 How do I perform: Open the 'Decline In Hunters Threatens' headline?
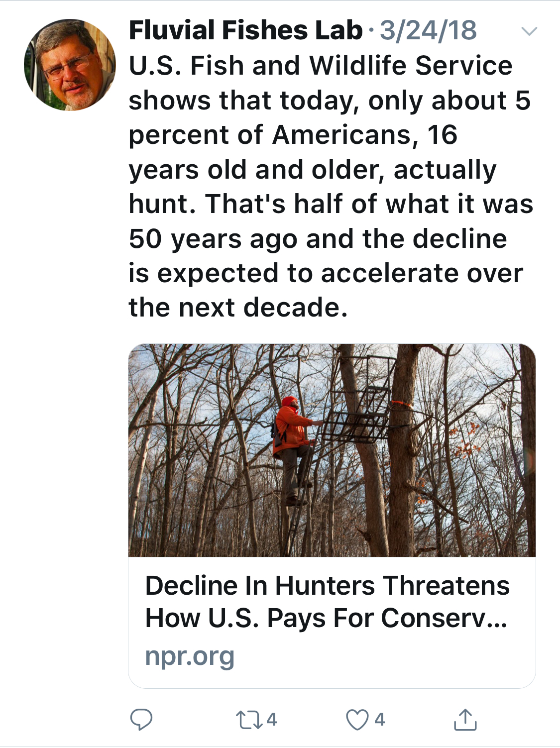pyautogui.click(x=327, y=585)
